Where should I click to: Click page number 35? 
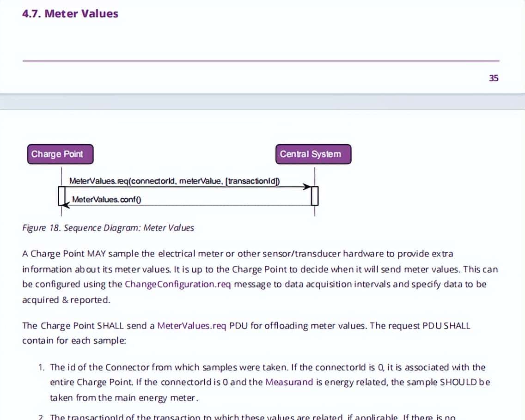tap(494, 78)
